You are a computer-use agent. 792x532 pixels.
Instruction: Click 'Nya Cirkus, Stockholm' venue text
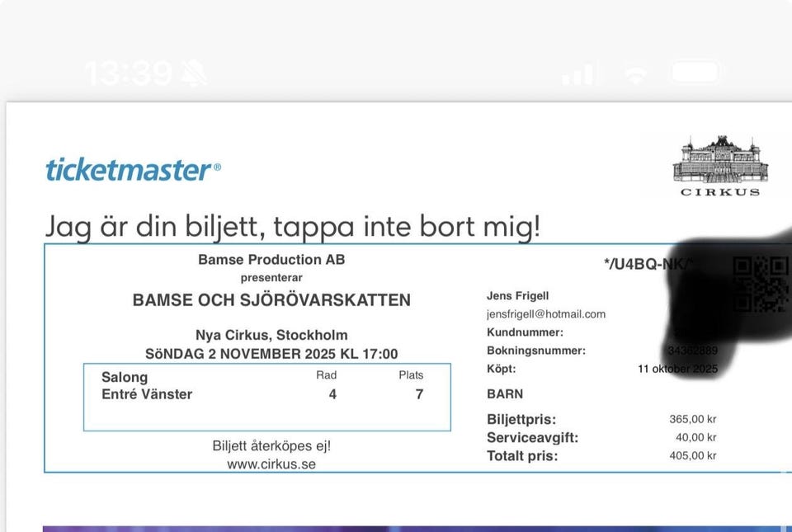271,335
